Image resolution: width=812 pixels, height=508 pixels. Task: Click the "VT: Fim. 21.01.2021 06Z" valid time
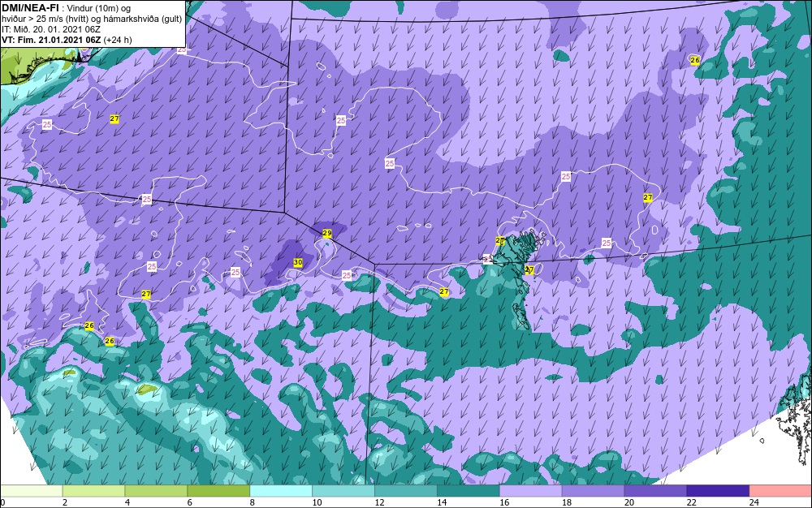pos(51,40)
